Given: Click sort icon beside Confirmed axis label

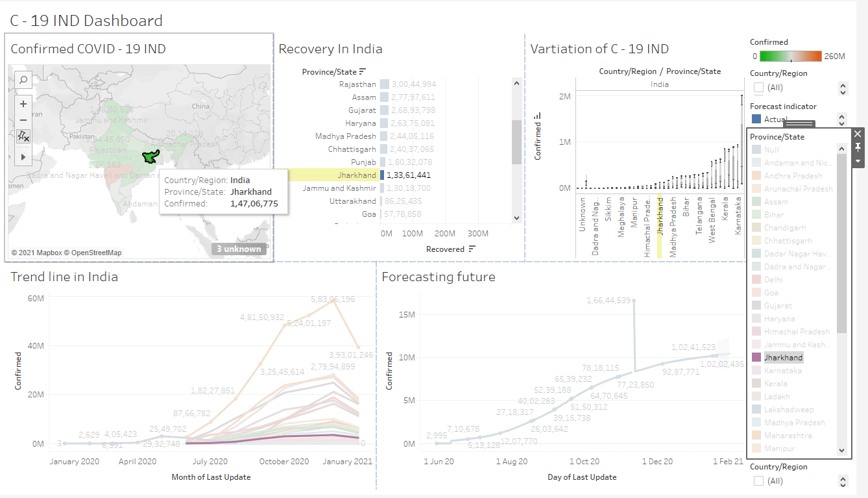Looking at the screenshot, I should pyautogui.click(x=537, y=116).
